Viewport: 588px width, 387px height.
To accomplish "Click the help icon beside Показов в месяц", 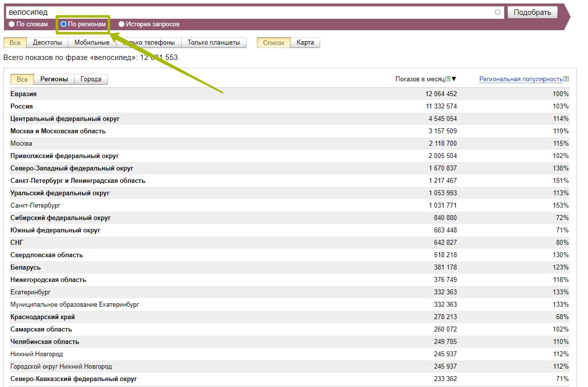I will pos(448,79).
